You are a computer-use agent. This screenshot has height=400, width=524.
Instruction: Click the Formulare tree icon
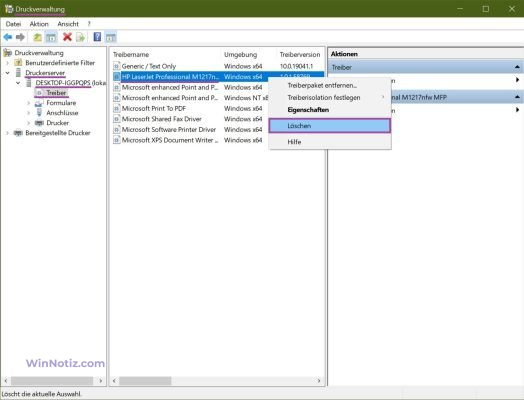[39, 103]
